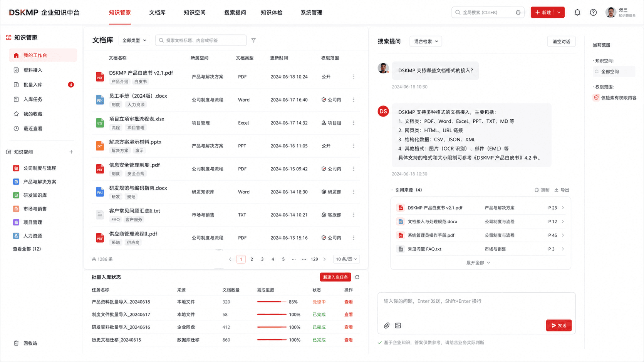Select 全部空间 knowledge scope option
This screenshot has height=362, width=644.
tap(614, 72)
